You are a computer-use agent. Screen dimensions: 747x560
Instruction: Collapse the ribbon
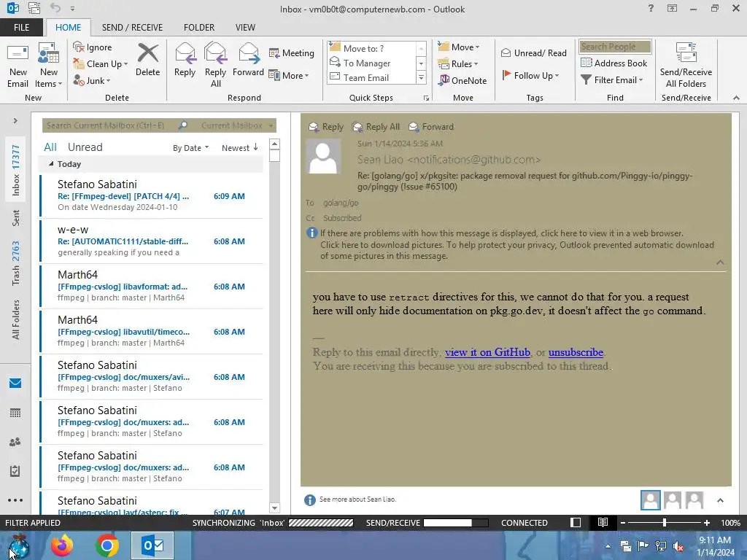click(736, 98)
